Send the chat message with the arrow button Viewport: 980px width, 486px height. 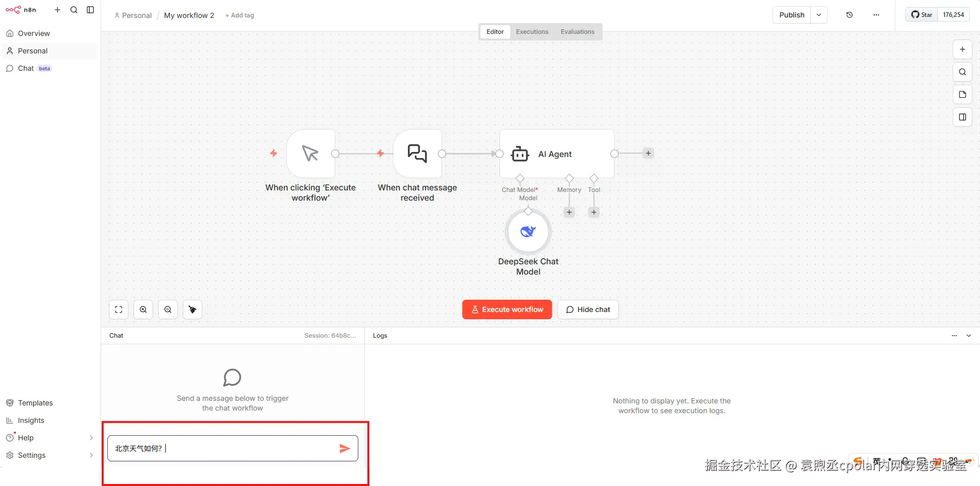[x=344, y=449]
